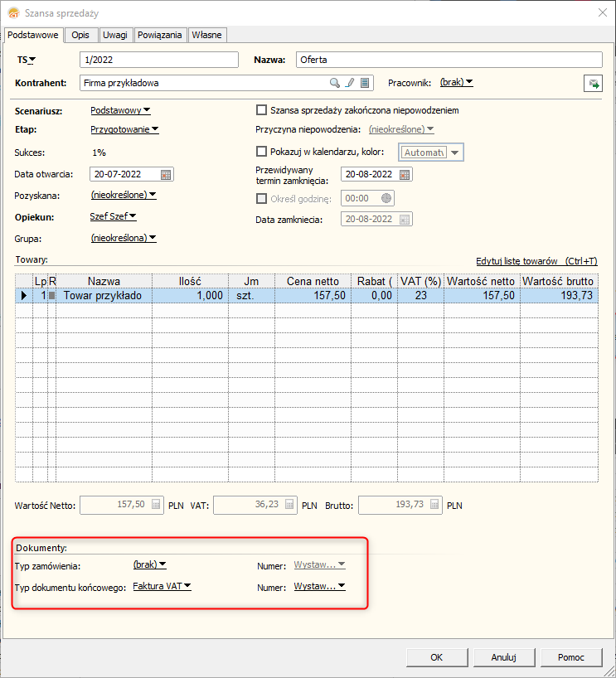This screenshot has width=616, height=678.
Task: Click the row indicator arrow of first item
Action: pyautogui.click(x=24, y=296)
